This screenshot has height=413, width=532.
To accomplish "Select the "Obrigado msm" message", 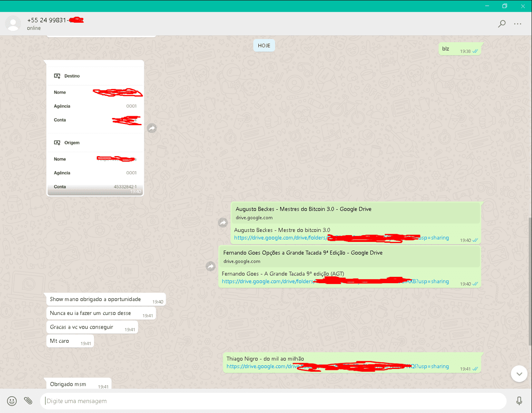I will [x=79, y=383].
